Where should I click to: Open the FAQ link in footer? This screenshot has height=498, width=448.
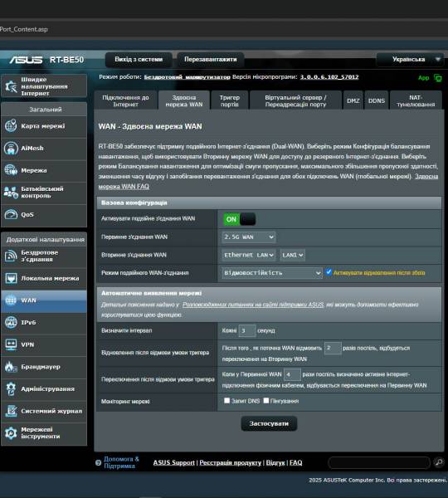point(295,462)
